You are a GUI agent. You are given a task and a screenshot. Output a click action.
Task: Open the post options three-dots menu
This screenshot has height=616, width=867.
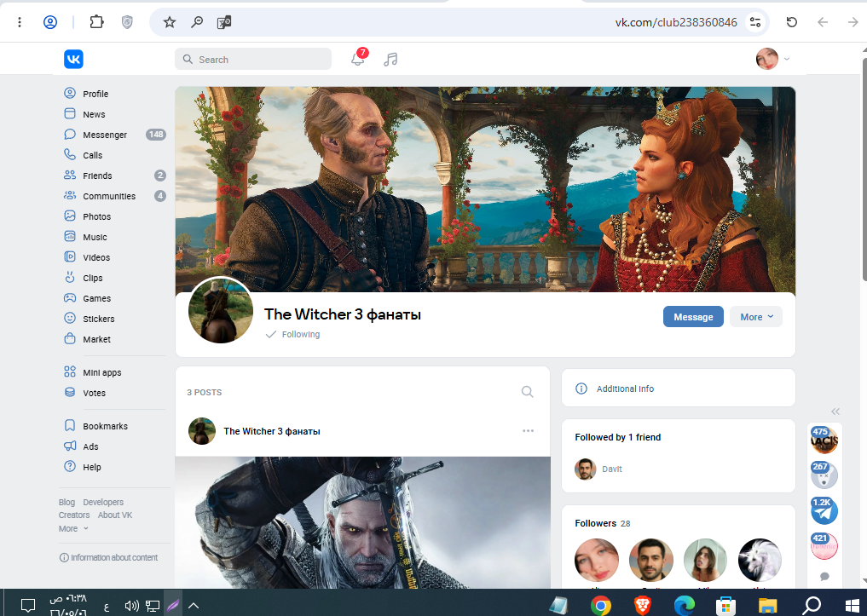coord(528,431)
